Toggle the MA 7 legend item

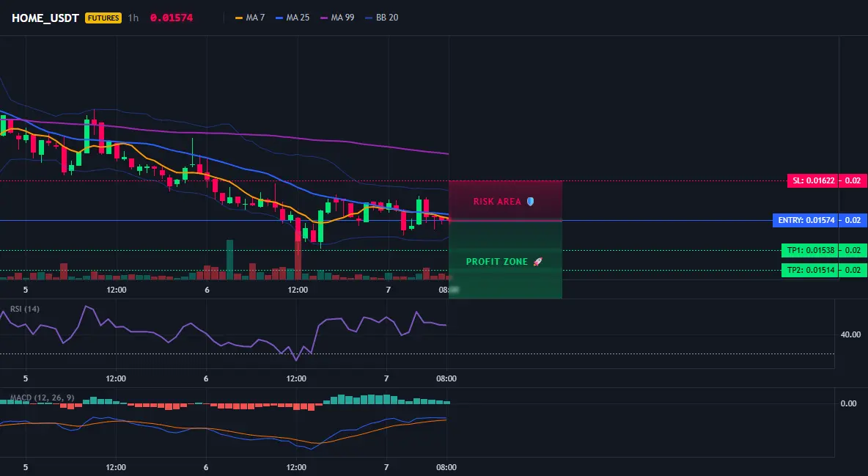coord(250,18)
